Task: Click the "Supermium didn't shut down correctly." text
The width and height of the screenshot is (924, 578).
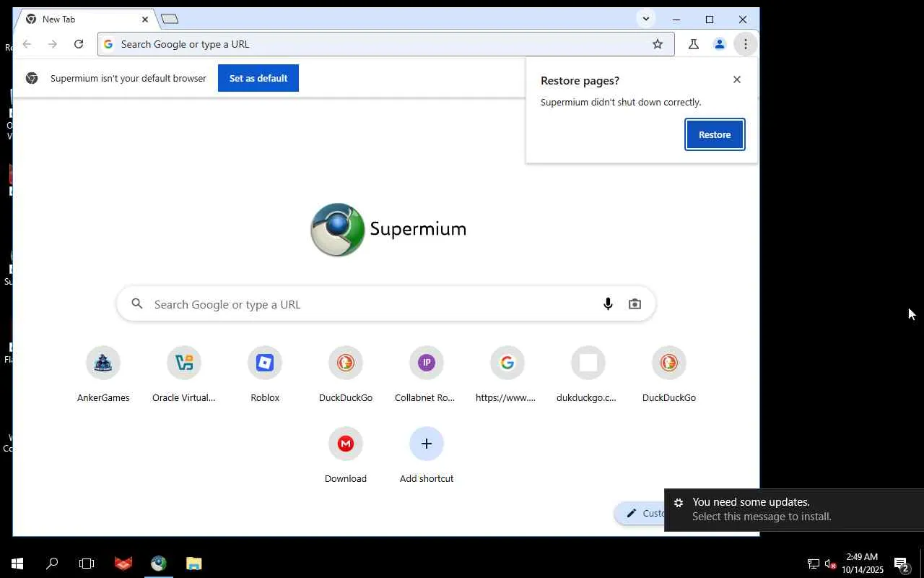Action: click(621, 102)
